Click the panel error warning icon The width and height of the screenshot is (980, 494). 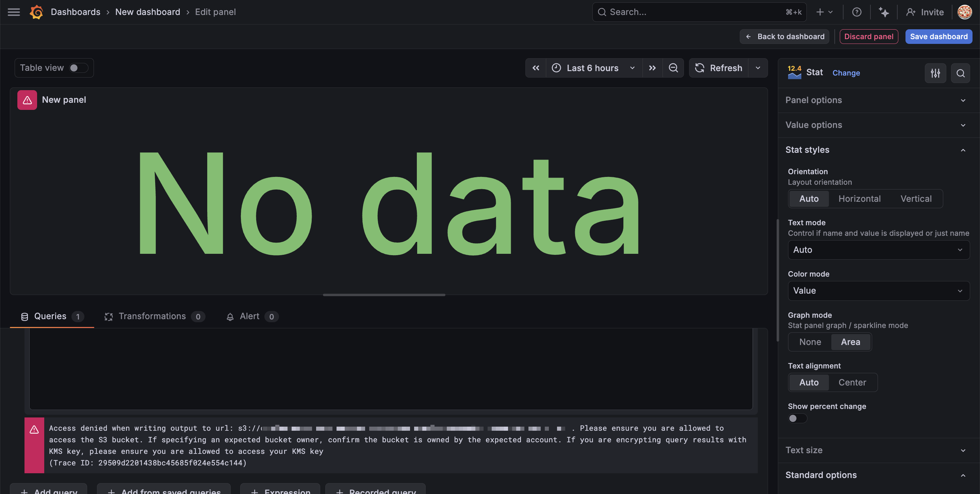pos(27,100)
